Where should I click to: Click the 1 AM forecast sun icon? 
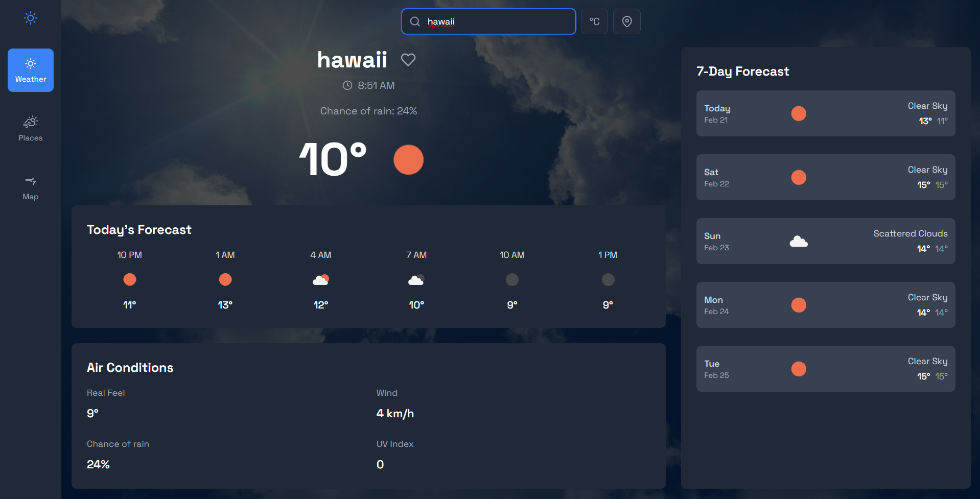point(225,279)
